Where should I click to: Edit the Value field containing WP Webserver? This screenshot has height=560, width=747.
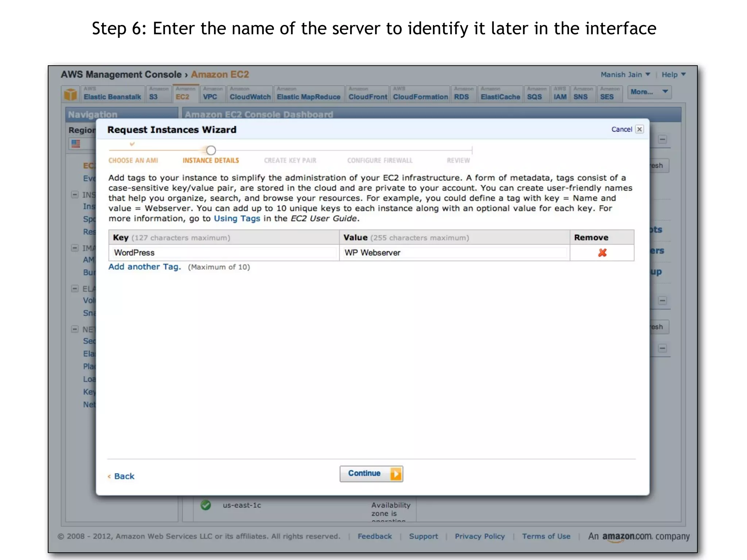[x=454, y=253]
